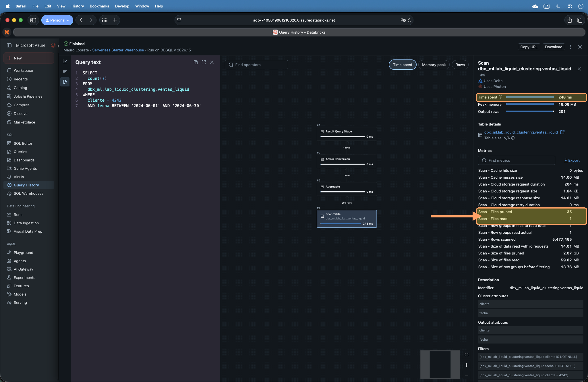Screen dimensions: 588x382
Task: Show all Safari tabs overview
Action: coord(580,20)
